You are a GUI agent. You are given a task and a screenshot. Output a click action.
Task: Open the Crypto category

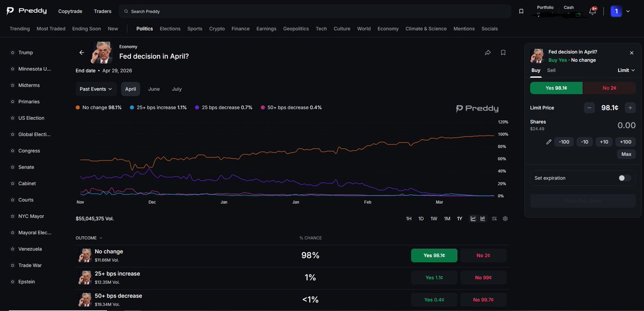pos(217,28)
